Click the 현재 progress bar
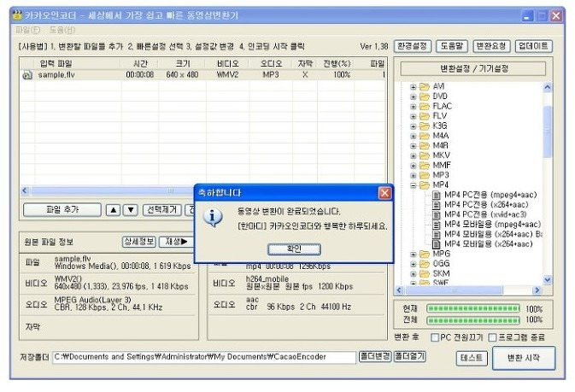Viewport: 575px width, 392px height. (x=473, y=309)
